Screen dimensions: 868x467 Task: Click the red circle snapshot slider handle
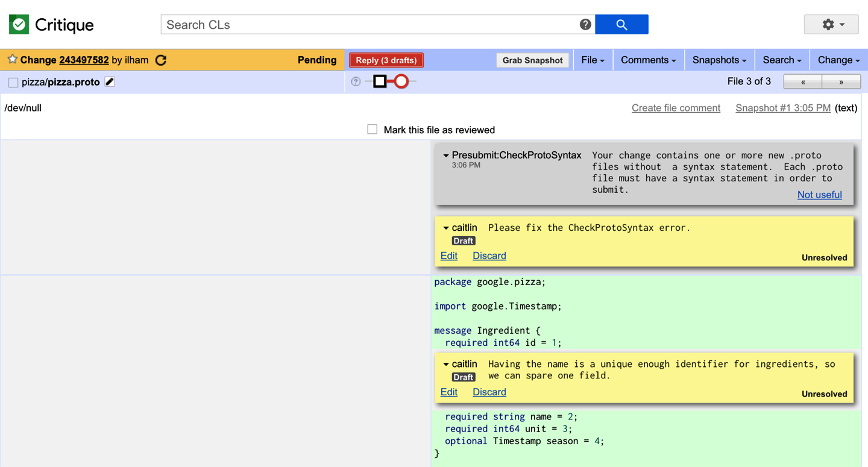(401, 81)
